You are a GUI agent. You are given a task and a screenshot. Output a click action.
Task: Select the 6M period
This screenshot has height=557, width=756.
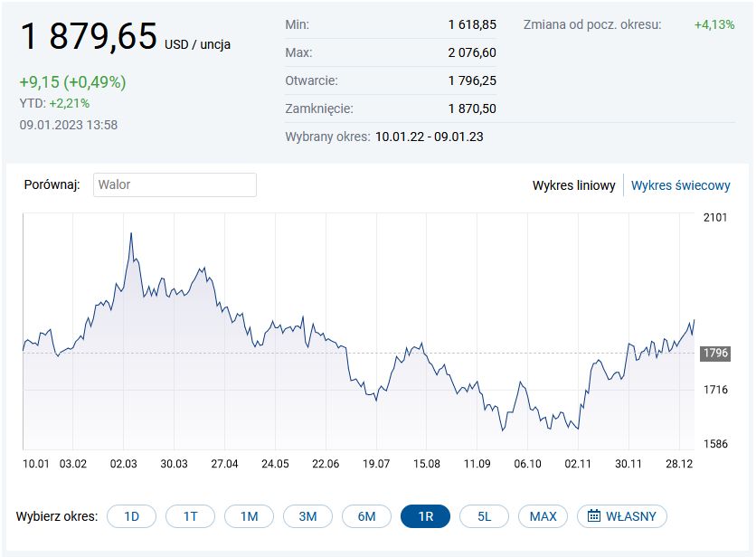(366, 516)
